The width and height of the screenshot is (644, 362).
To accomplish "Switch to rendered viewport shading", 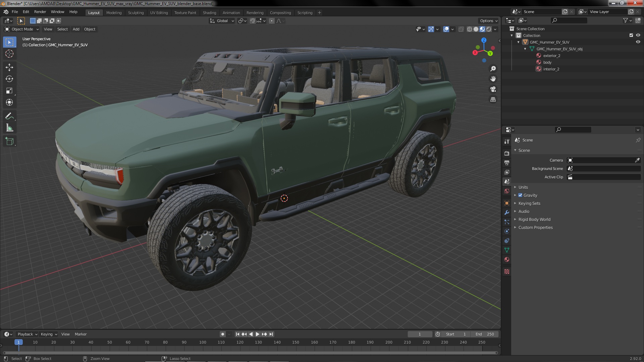I will (489, 29).
